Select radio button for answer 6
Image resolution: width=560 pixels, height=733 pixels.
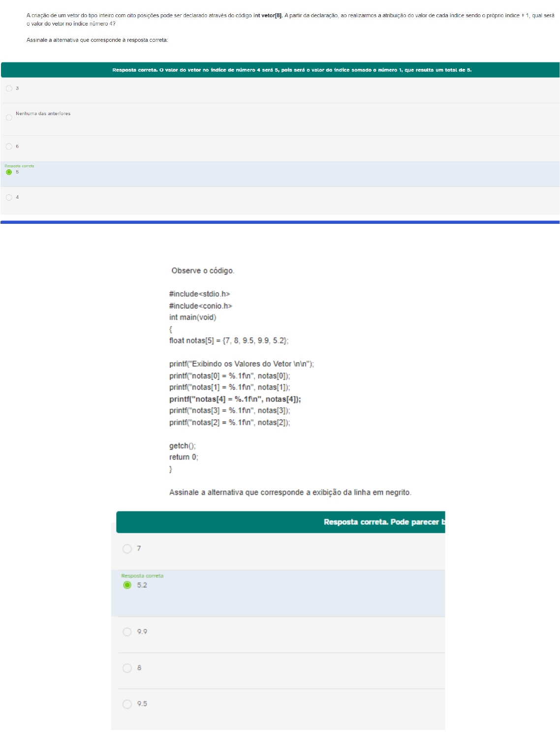coord(9,147)
